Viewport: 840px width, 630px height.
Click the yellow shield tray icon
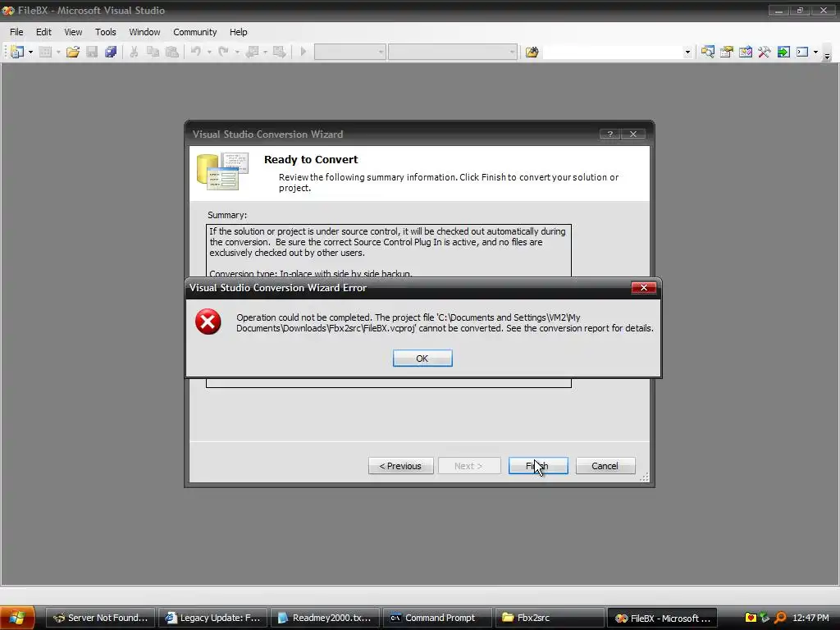(751, 618)
